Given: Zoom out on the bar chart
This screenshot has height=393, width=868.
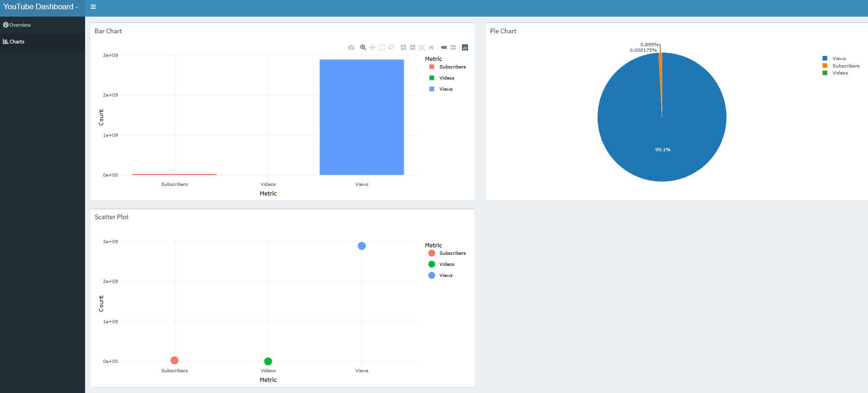Looking at the screenshot, I should coord(412,47).
